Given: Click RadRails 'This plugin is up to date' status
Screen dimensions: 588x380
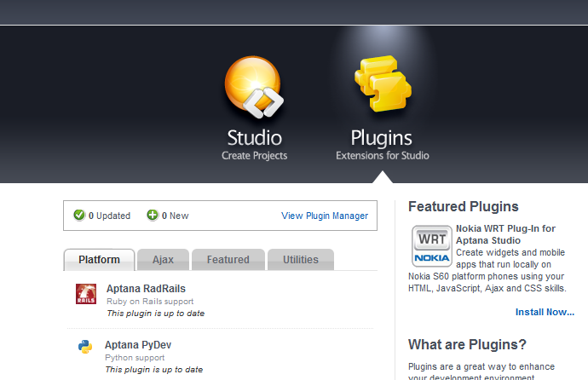Looking at the screenshot, I should point(156,314).
